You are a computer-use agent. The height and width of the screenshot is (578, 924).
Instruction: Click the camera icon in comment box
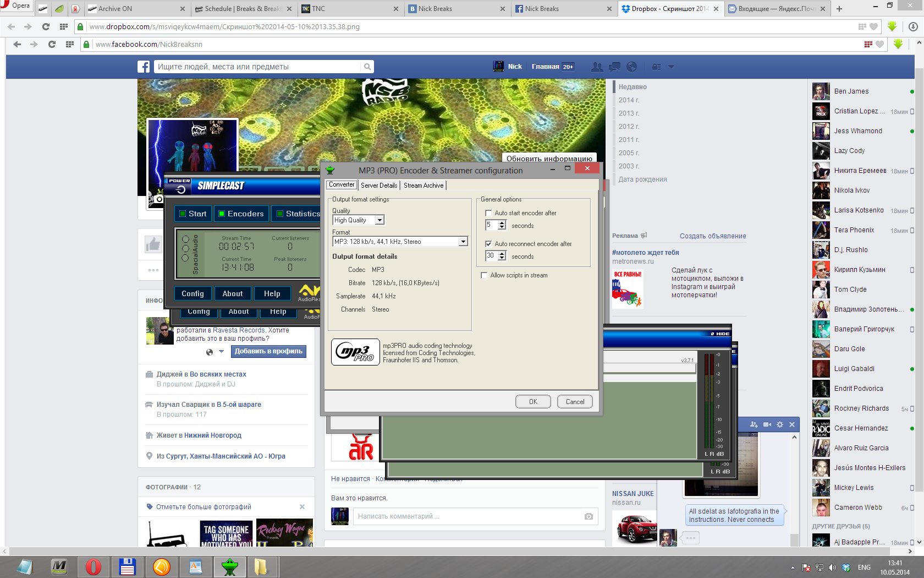pyautogui.click(x=588, y=516)
